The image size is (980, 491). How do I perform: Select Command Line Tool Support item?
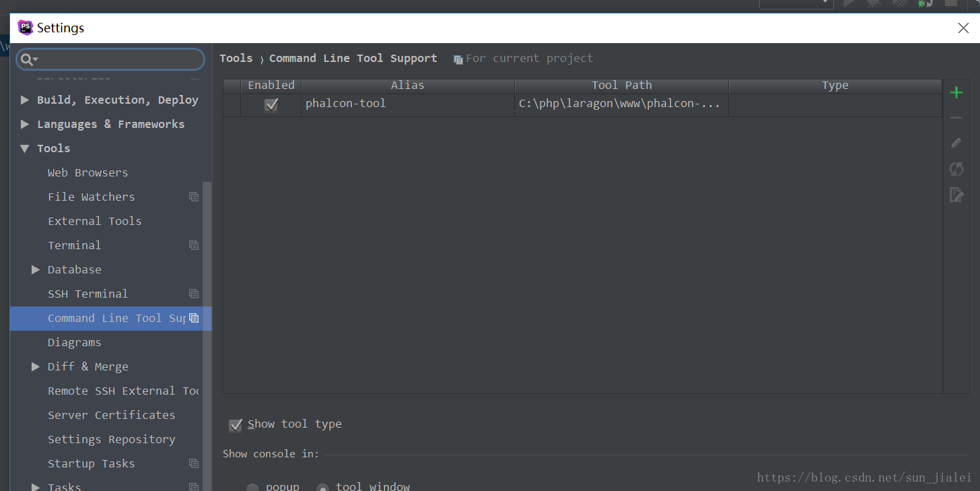110,318
